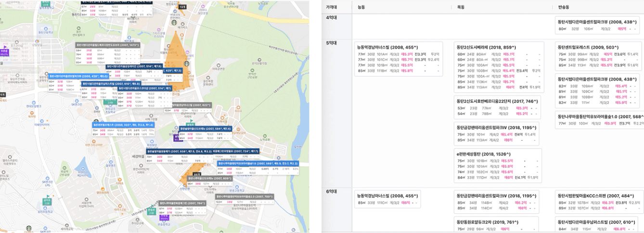Open 능동역경남아너스빌 card in 6억대 row

point(388,199)
